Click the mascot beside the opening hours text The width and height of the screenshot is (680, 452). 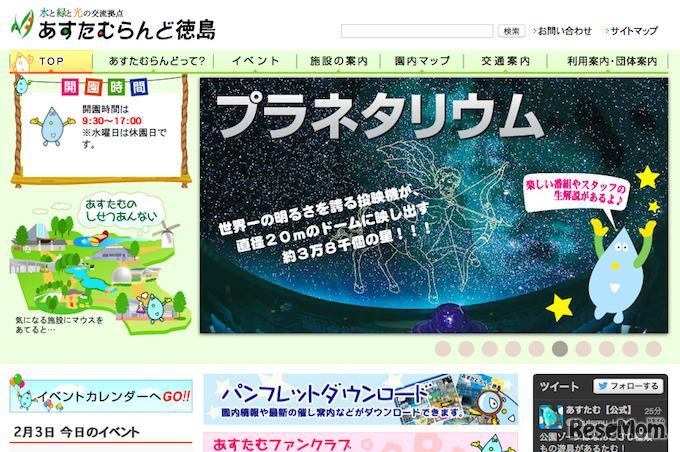(x=52, y=126)
